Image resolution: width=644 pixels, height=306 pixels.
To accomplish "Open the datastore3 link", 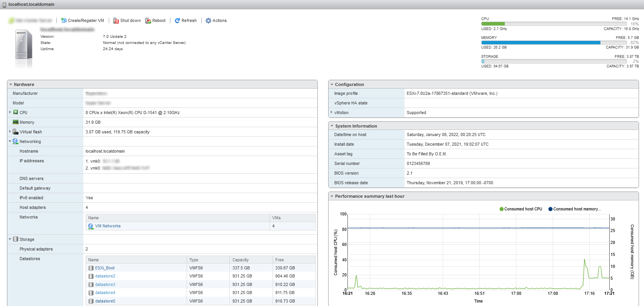I will tap(105, 284).
